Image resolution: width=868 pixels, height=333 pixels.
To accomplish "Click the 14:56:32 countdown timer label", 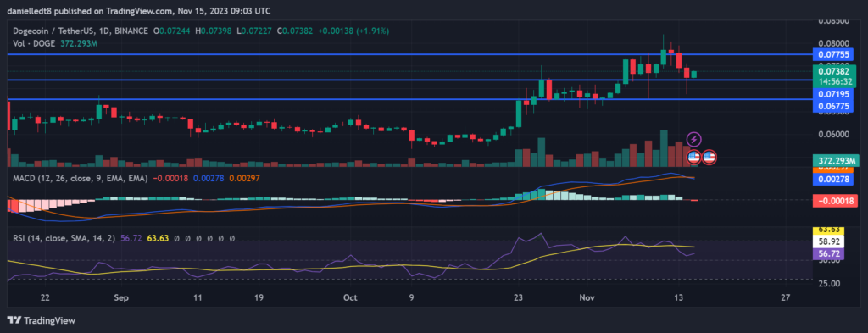I will 834,82.
